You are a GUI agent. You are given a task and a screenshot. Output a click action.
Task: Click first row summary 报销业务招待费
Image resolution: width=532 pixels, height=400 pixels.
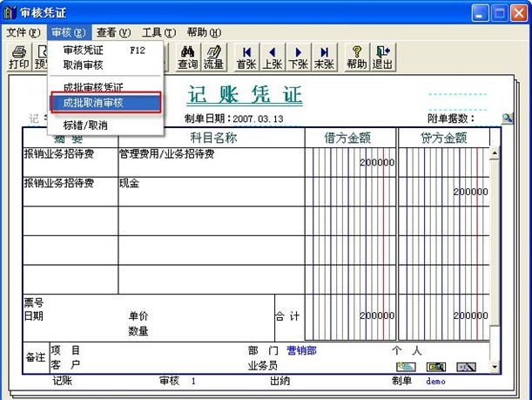click(x=70, y=162)
